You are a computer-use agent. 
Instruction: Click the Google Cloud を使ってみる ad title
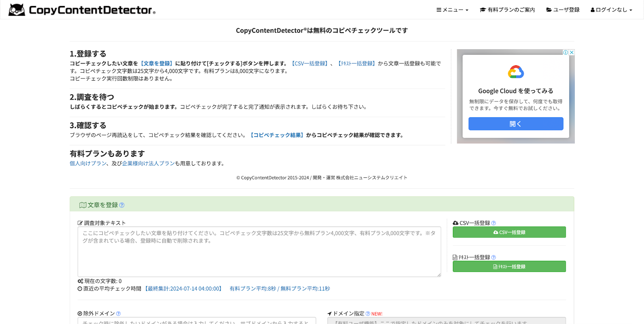pos(516,91)
